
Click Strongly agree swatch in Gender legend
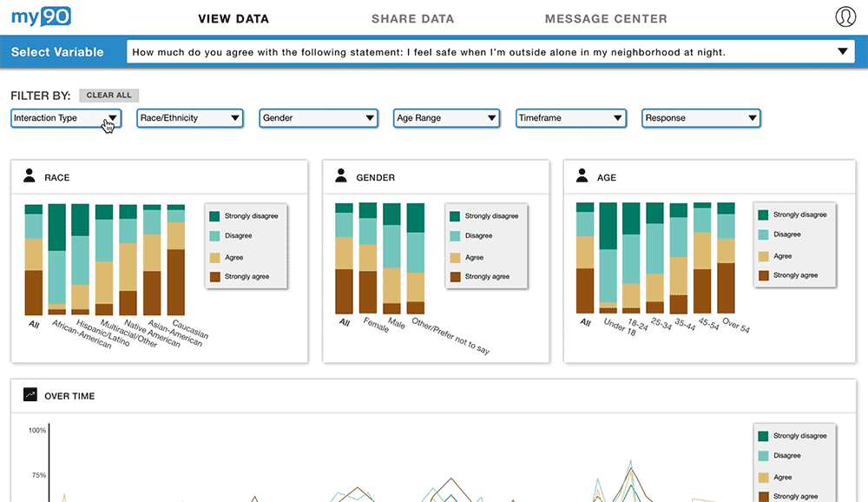click(x=455, y=276)
